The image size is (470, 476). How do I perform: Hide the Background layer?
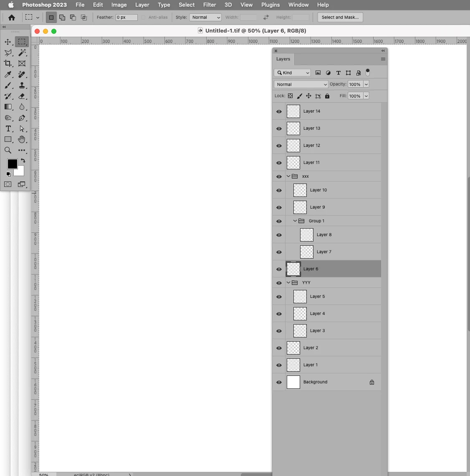pyautogui.click(x=279, y=382)
